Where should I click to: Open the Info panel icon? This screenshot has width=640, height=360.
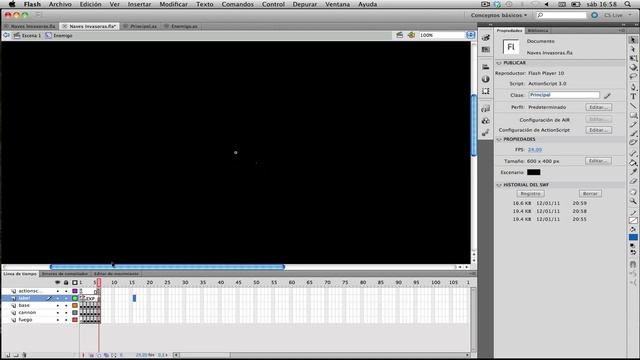(x=485, y=79)
